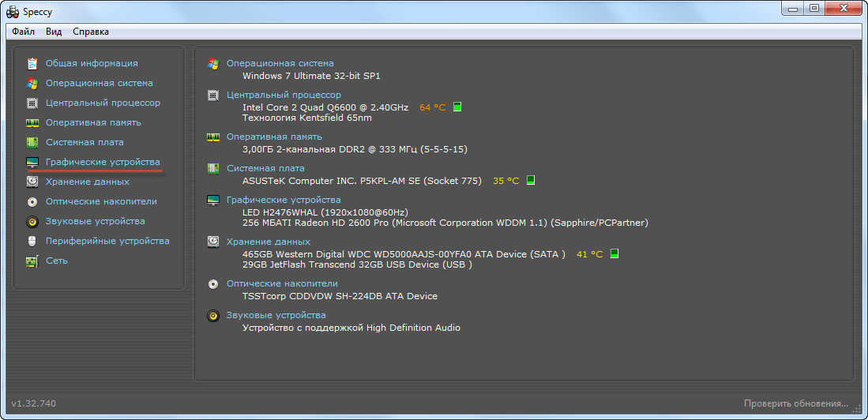Click the green CPU temperature indicator
Screen dimensions: 868x420
pyautogui.click(x=457, y=107)
